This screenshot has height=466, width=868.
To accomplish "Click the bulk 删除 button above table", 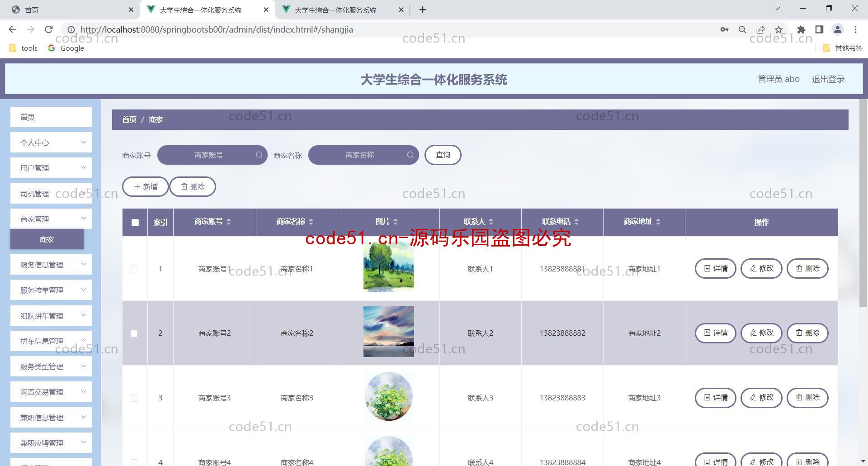I will click(x=193, y=186).
